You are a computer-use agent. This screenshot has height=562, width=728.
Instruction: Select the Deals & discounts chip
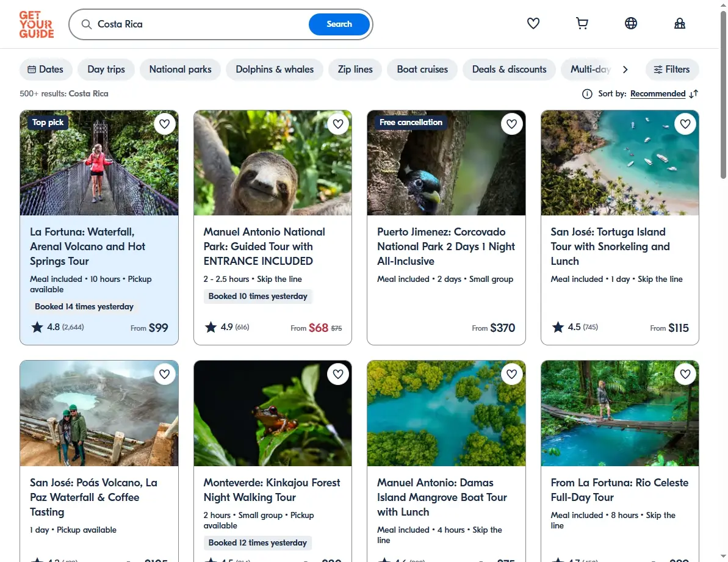click(510, 69)
